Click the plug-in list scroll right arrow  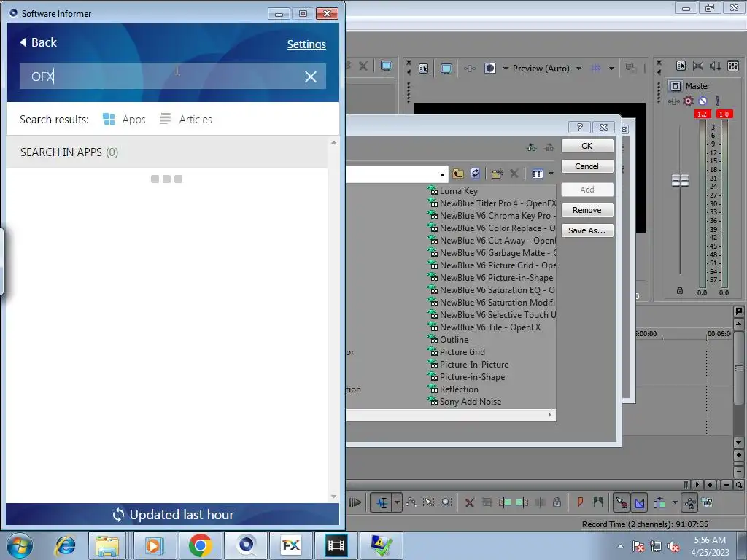coord(550,415)
